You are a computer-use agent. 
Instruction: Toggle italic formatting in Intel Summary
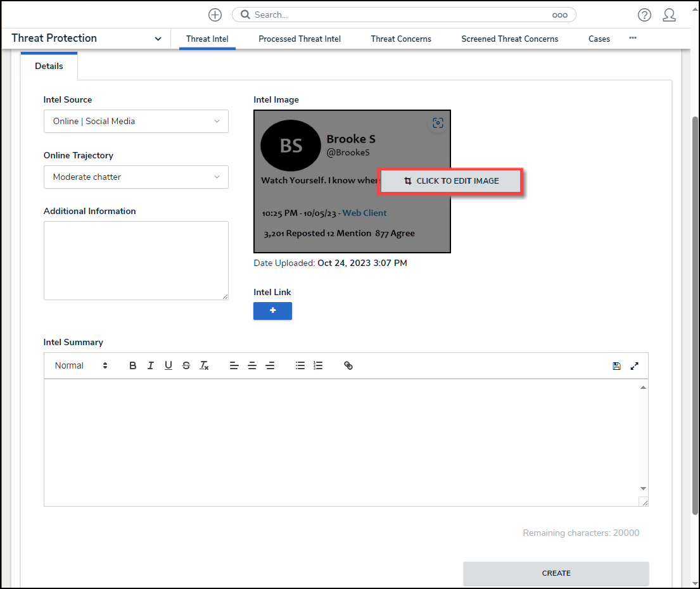pyautogui.click(x=151, y=365)
